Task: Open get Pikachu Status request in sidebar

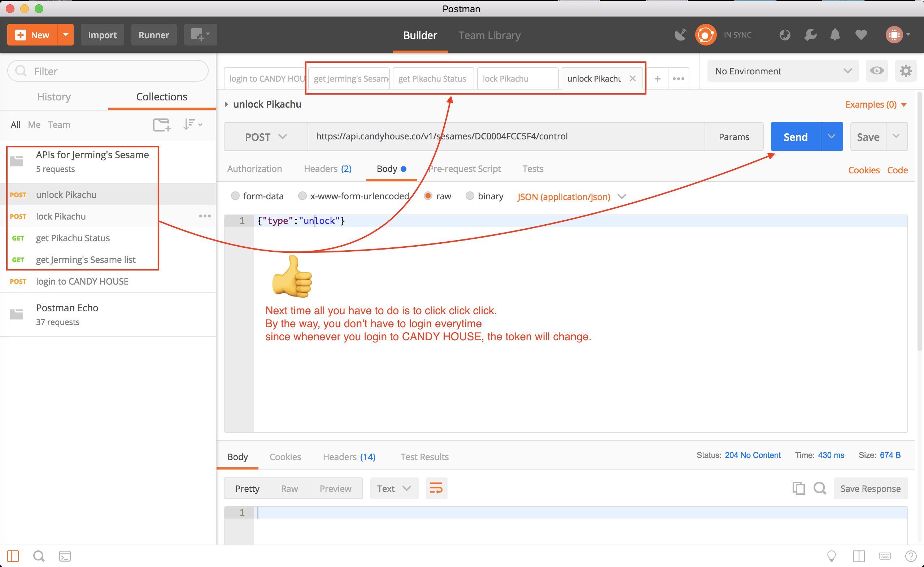Action: point(108,238)
